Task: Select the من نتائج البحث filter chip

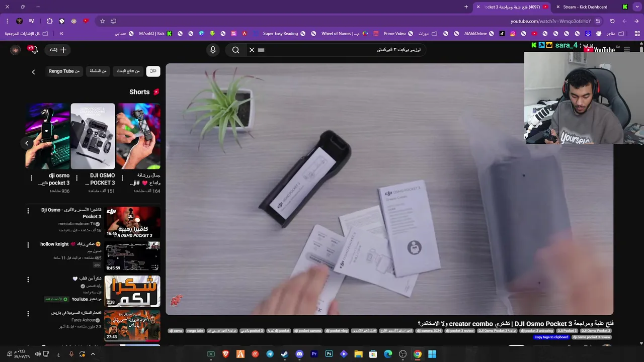Action: (128, 71)
